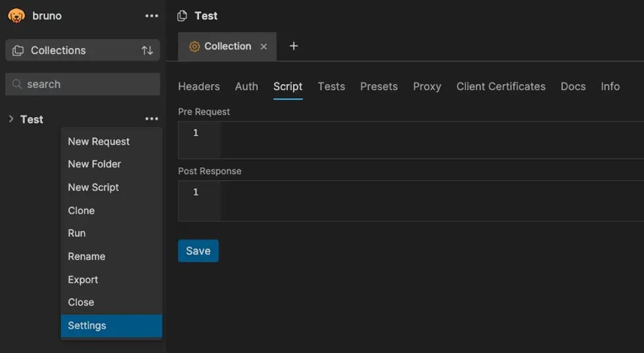644x353 pixels.
Task: Select Settings from the context menu
Action: pos(87,325)
